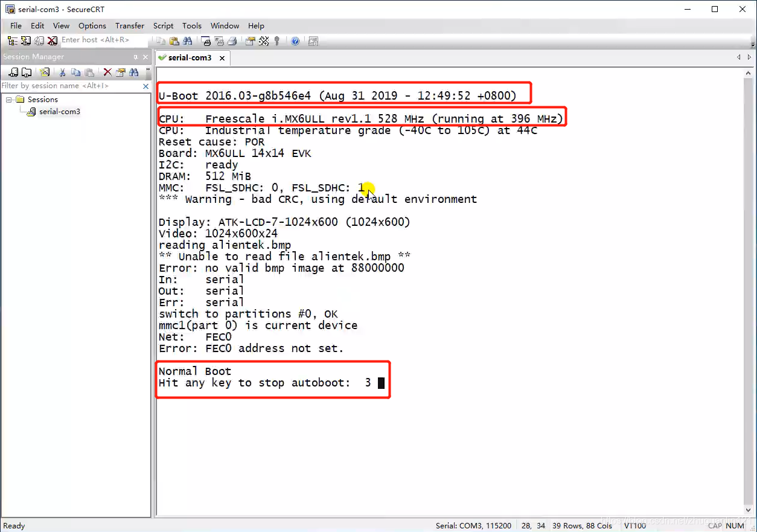Click the Disconnect toolbar icon
The width and height of the screenshot is (757, 532).
point(53,41)
